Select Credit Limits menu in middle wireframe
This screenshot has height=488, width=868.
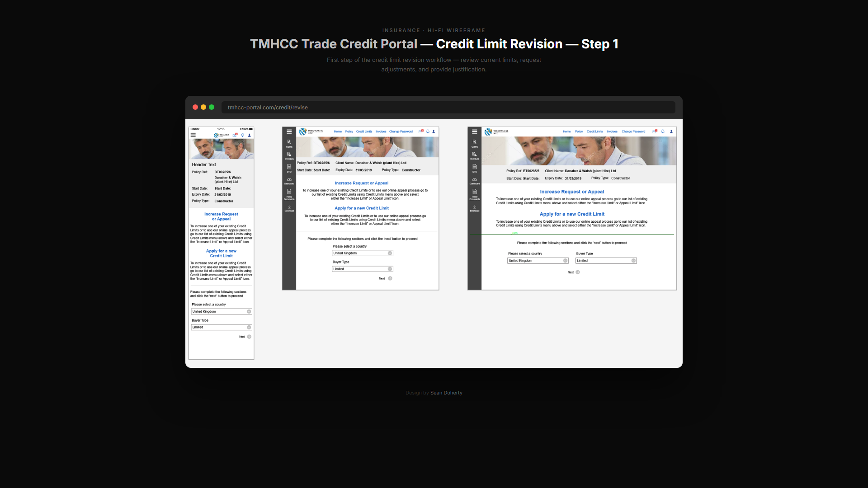(364, 131)
